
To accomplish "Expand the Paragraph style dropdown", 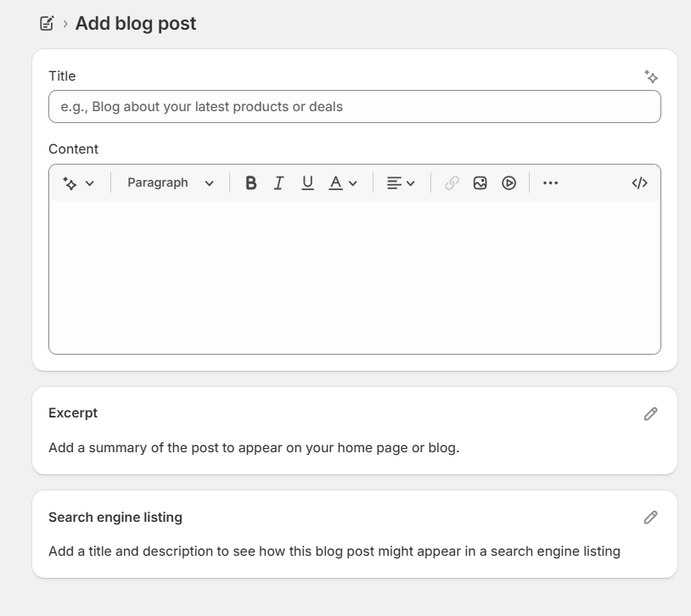I will tap(171, 183).
